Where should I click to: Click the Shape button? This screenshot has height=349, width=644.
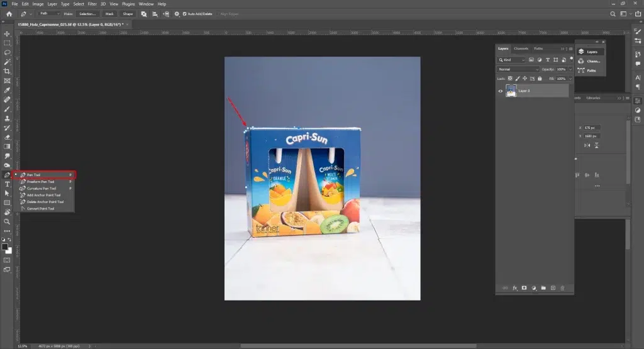point(128,14)
